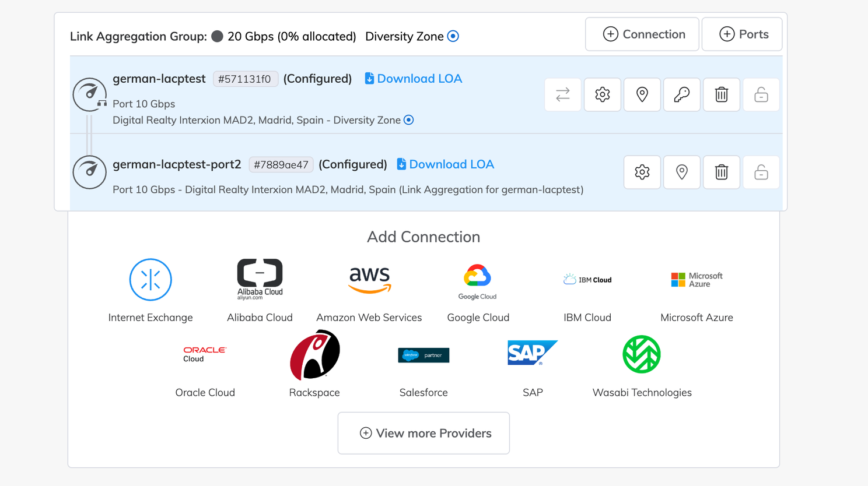Click the Microsoft Azure label

[x=696, y=318]
